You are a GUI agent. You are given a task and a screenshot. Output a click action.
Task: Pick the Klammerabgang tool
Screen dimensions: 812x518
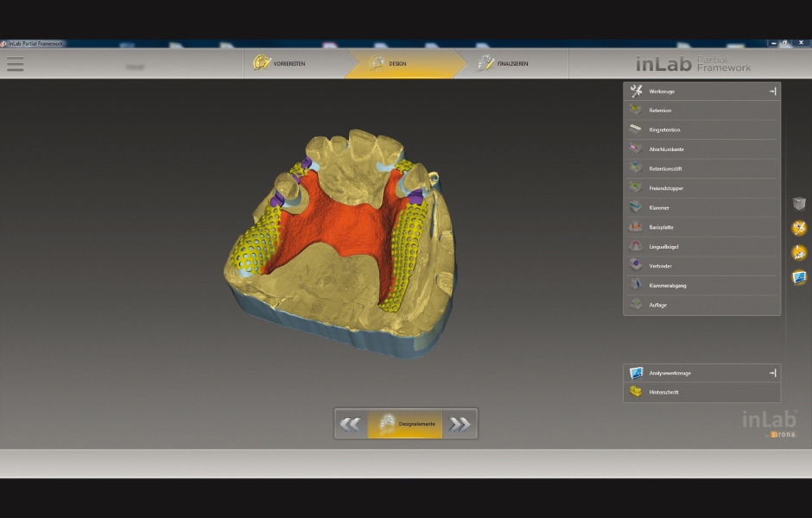[x=701, y=286]
